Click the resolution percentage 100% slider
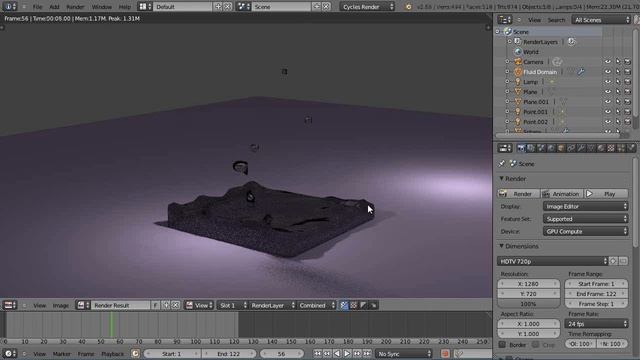The image size is (640, 360). pyautogui.click(x=528, y=304)
